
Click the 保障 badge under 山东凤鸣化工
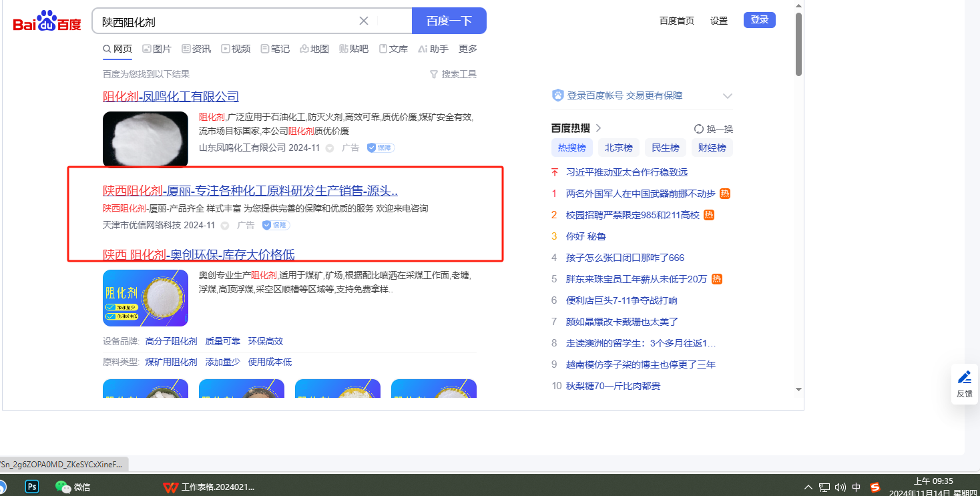[381, 148]
